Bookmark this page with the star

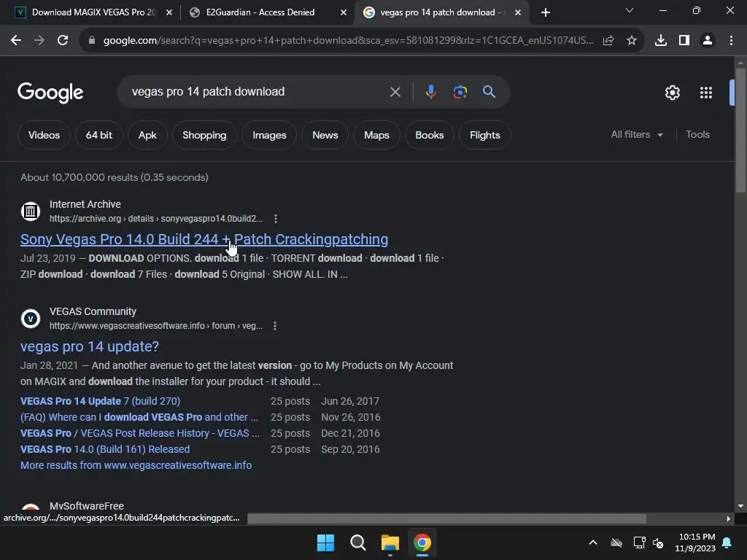pyautogui.click(x=632, y=41)
